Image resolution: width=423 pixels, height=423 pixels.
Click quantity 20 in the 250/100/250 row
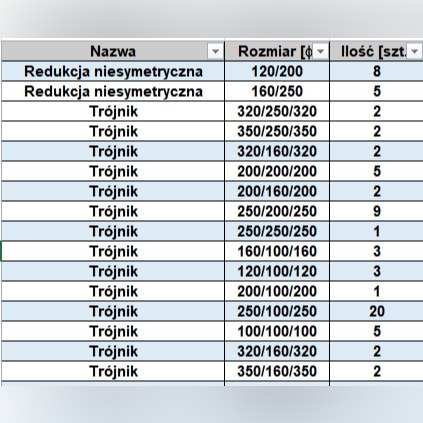coord(377,311)
